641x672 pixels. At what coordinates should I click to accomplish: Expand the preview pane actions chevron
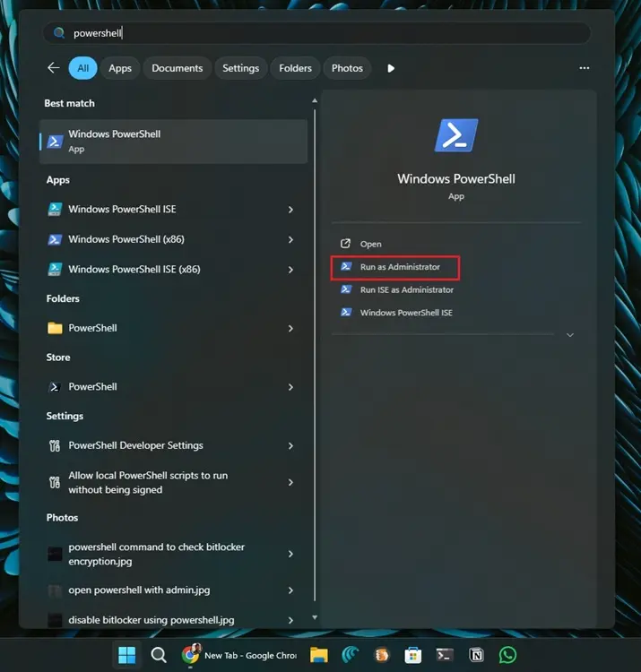point(570,335)
